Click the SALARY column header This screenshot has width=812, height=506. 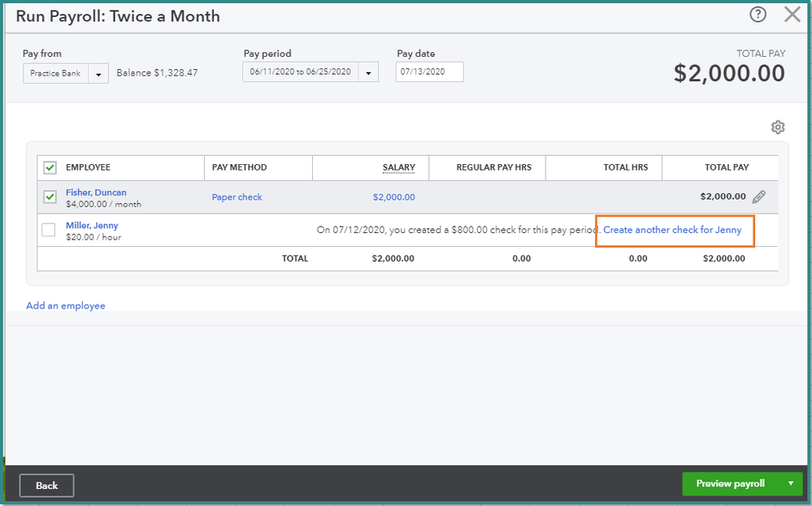click(x=398, y=167)
